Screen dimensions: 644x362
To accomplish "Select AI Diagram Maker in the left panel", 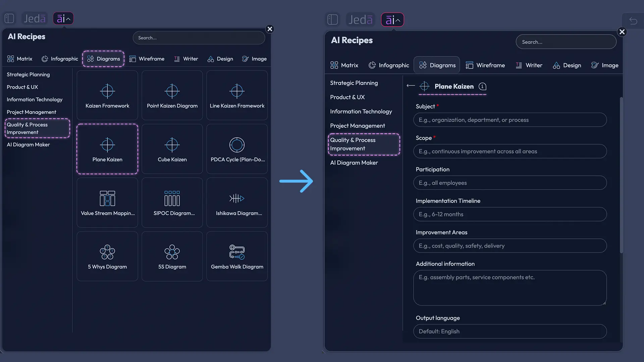I will click(28, 144).
